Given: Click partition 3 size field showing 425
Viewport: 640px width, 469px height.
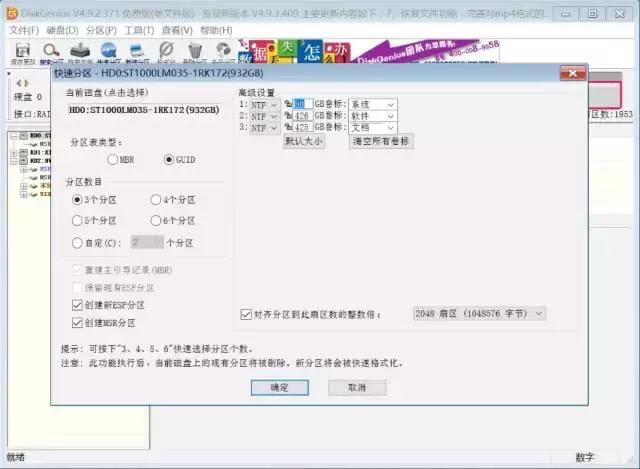Looking at the screenshot, I should tap(303, 127).
